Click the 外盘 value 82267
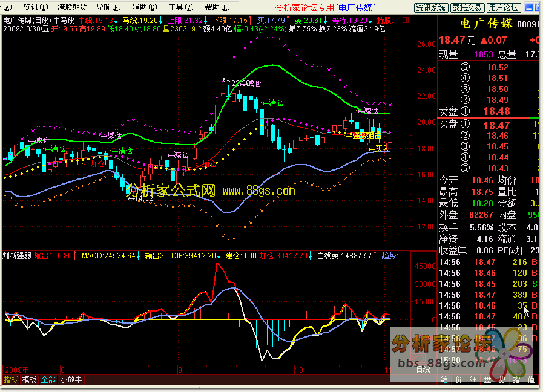Image resolution: width=543 pixels, height=392 pixels. pos(481,215)
